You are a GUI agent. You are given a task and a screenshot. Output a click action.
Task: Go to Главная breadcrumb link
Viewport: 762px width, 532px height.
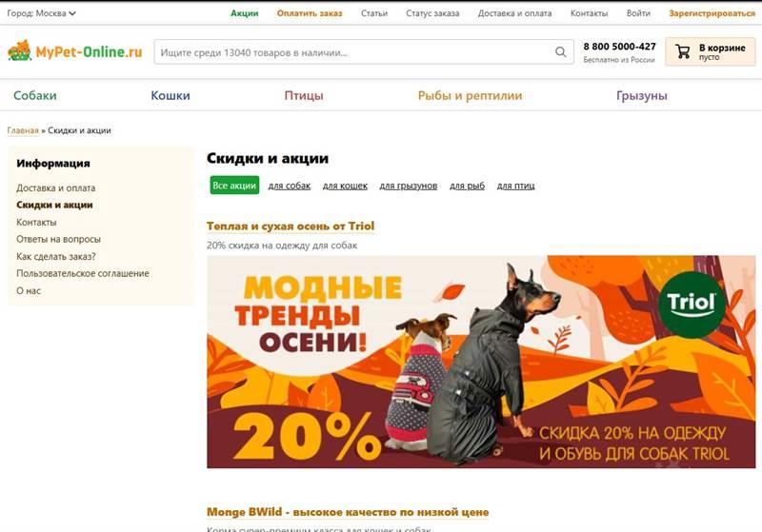pos(23,130)
